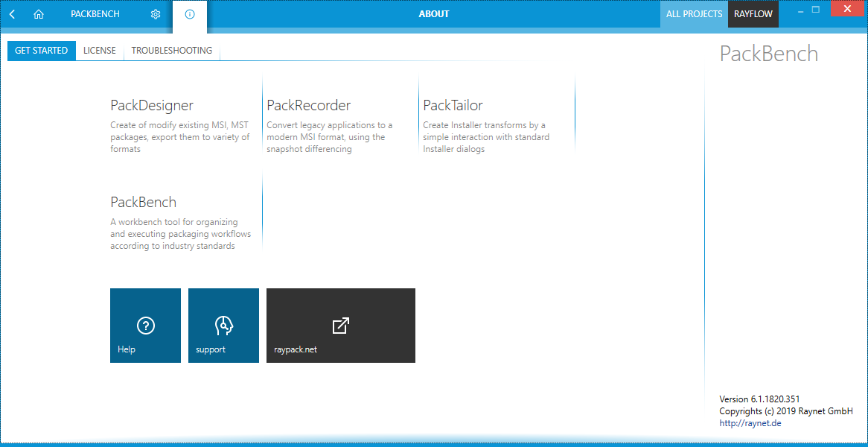
Task: Minimize the application window
Action: pos(797,10)
